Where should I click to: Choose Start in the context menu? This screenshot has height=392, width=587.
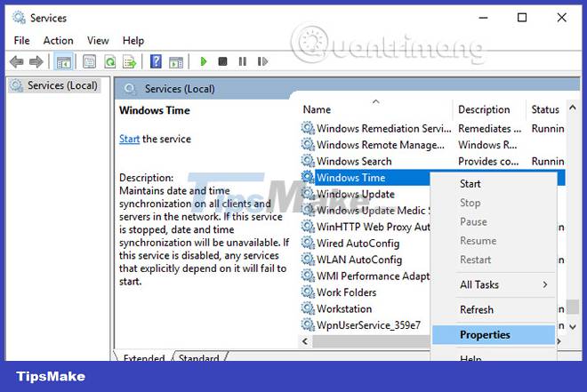point(470,184)
